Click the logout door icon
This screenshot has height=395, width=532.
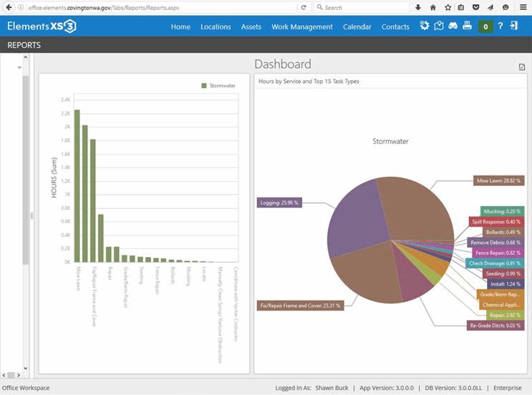[x=514, y=26]
